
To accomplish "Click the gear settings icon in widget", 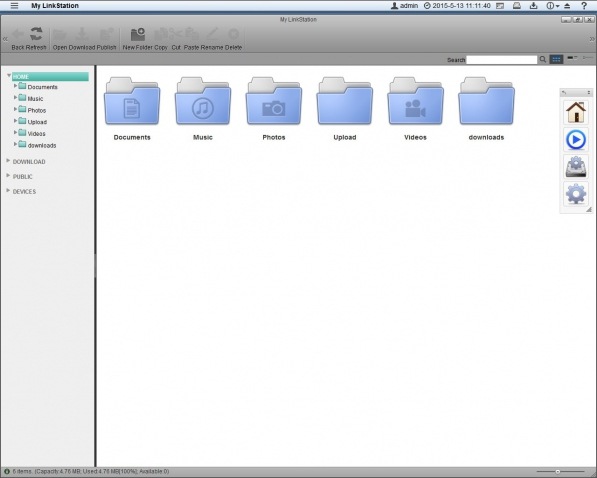I will (x=575, y=194).
